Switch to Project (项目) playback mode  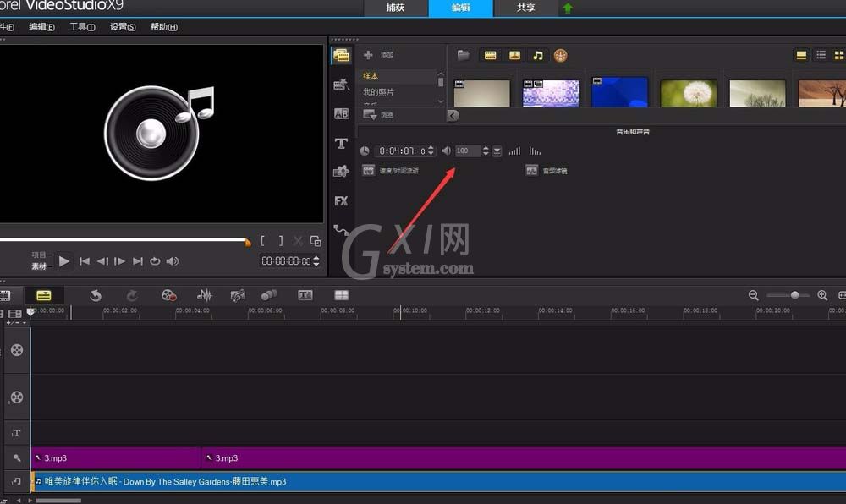pyautogui.click(x=38, y=255)
